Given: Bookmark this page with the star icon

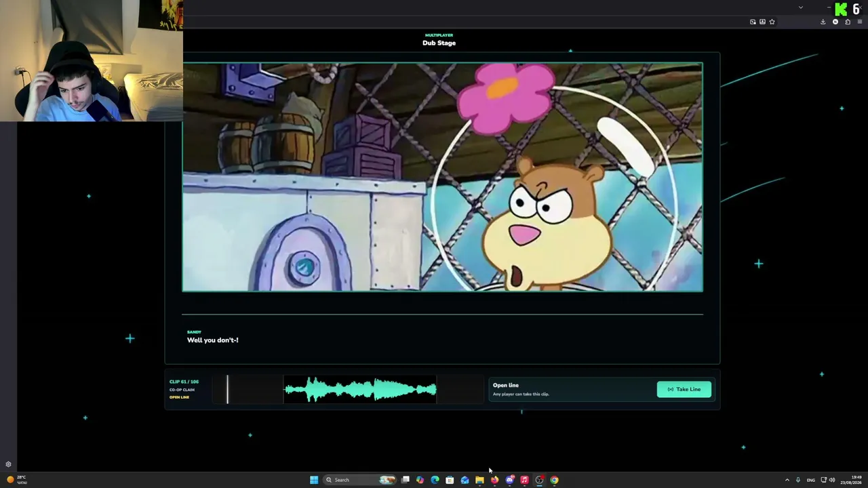Looking at the screenshot, I should click(x=772, y=22).
